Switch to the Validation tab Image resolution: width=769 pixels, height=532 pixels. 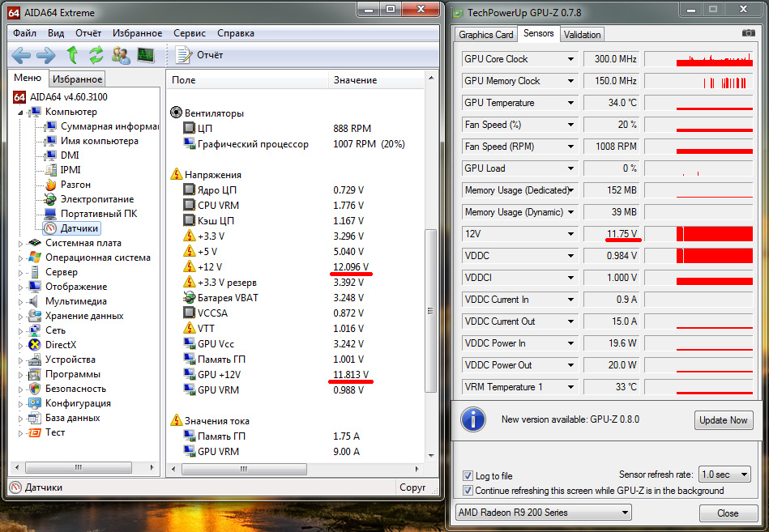click(x=582, y=35)
